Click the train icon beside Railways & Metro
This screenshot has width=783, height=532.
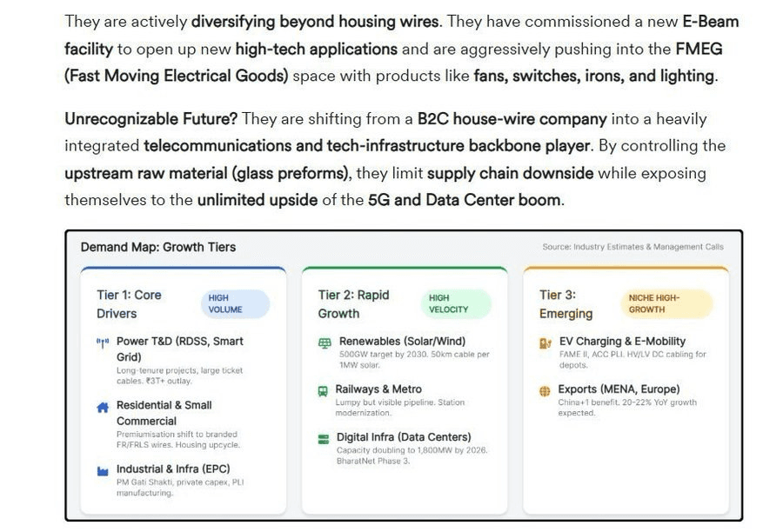click(x=325, y=390)
